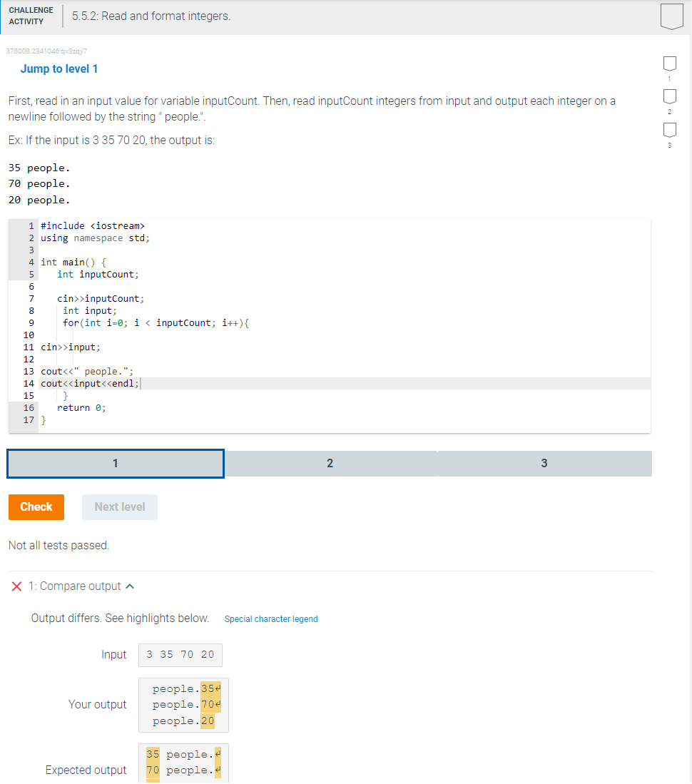Screen dimensions: 692x784
Task: Open the Special character legend
Action: (271, 618)
